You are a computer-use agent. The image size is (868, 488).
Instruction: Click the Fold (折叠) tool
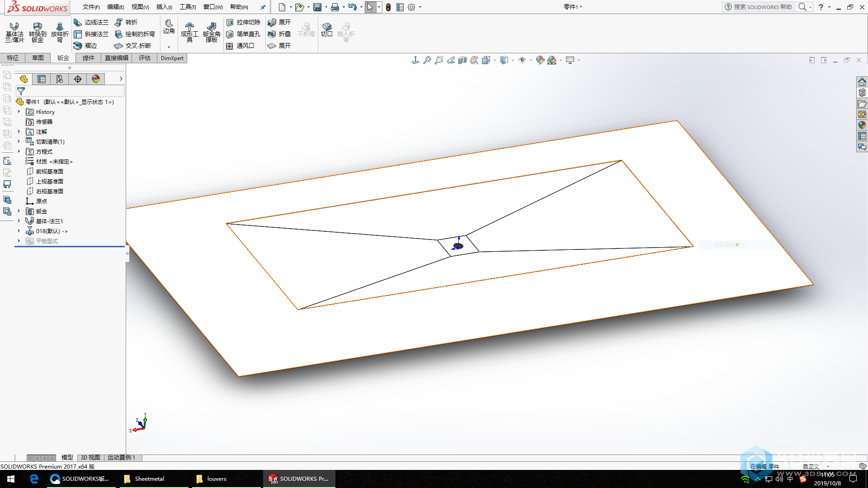tap(279, 34)
